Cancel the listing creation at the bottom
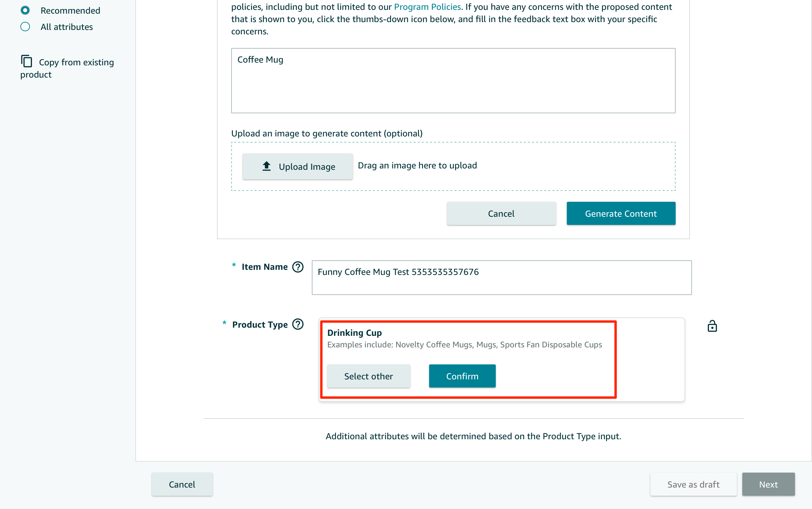 tap(182, 484)
